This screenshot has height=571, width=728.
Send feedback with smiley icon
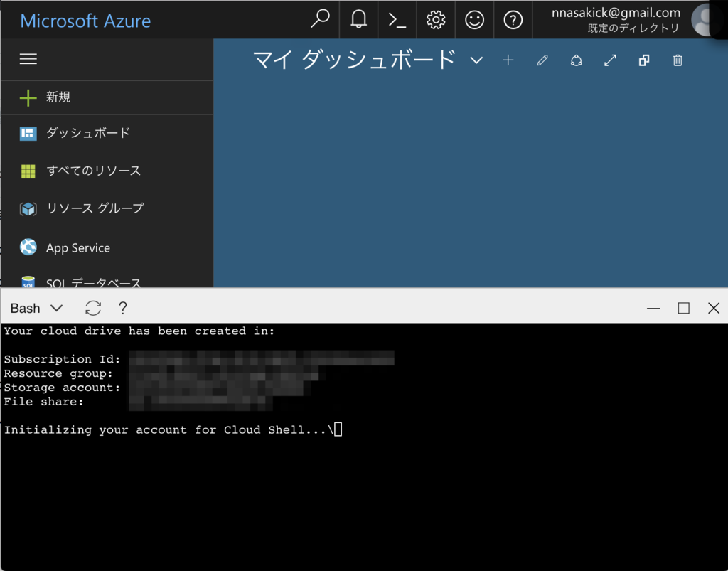point(474,19)
